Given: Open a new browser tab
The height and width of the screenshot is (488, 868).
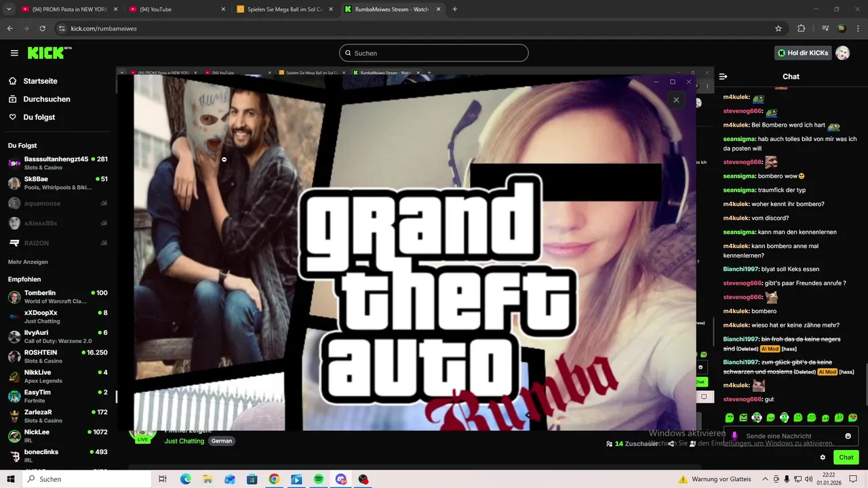Looking at the screenshot, I should pos(454,9).
